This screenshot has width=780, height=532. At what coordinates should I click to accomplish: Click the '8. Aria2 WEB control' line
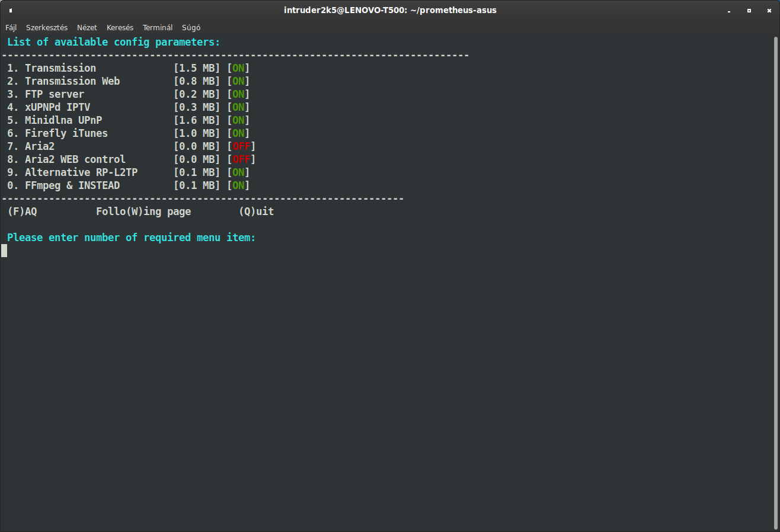pyautogui.click(x=132, y=159)
